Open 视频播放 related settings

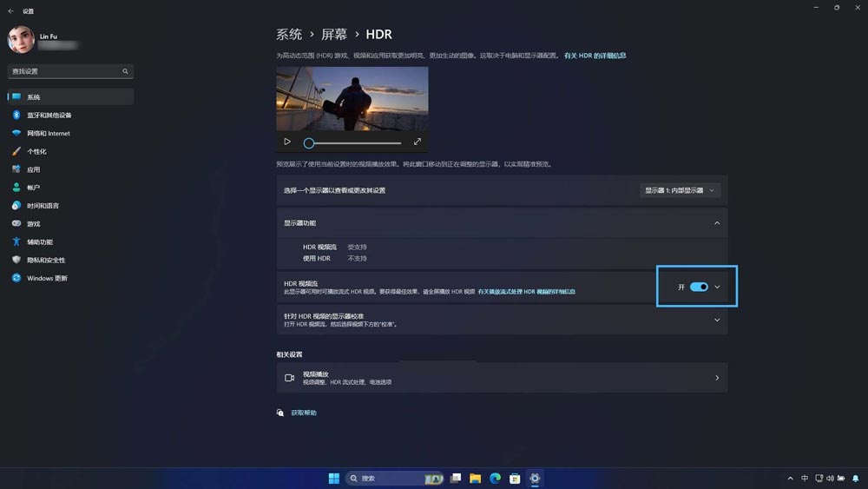502,378
